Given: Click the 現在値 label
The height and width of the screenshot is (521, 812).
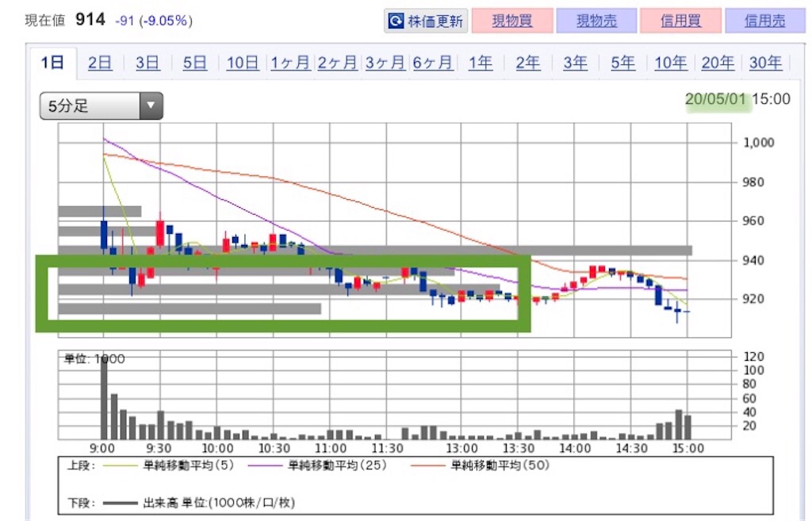Looking at the screenshot, I should click(45, 21).
